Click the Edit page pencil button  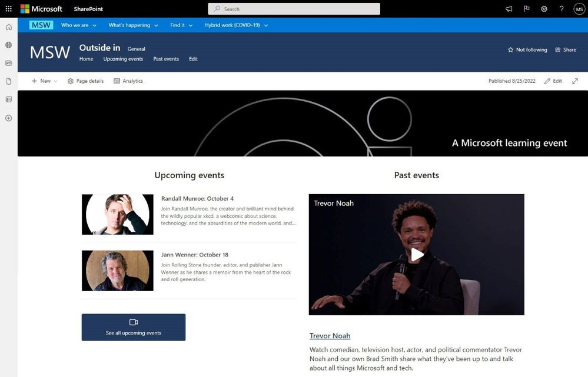pyautogui.click(x=553, y=81)
